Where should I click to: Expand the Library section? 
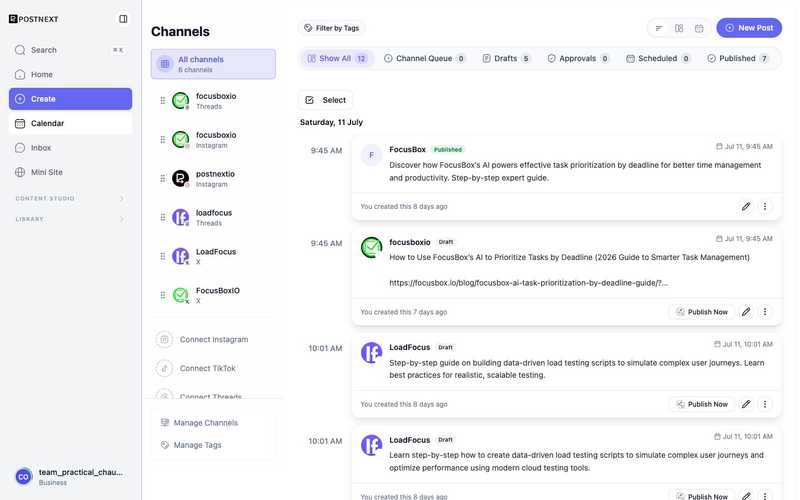pyautogui.click(x=70, y=219)
